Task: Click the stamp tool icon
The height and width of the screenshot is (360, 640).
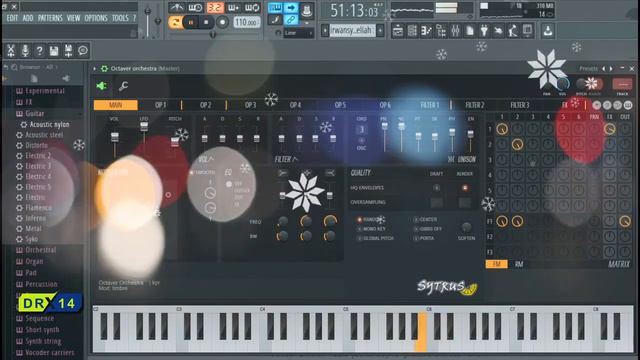Action: (x=307, y=11)
